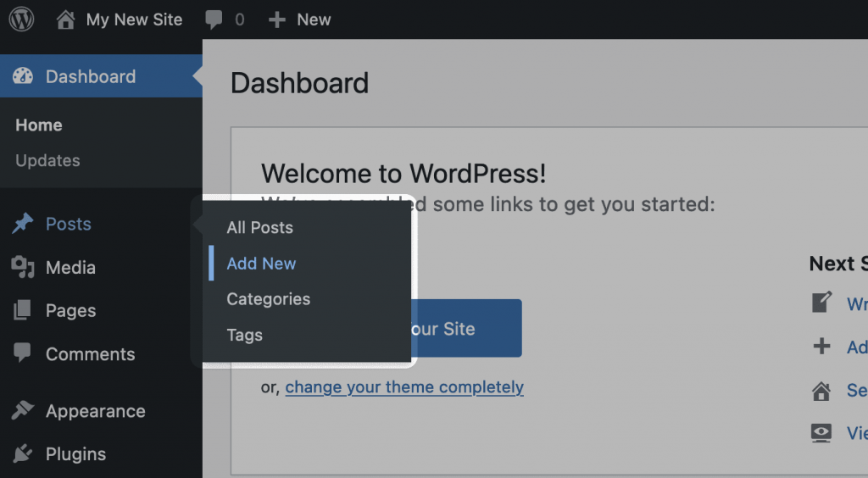Click the Comments icon in sidebar
Screen dimensions: 868x478
pos(23,353)
